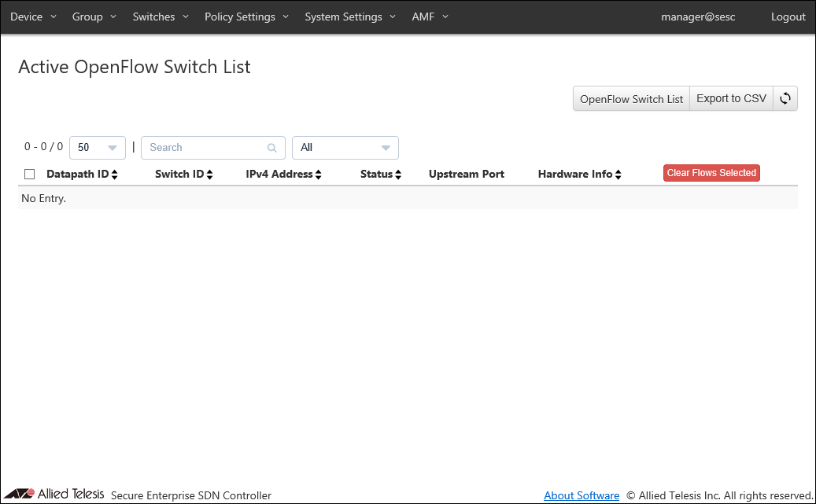The height and width of the screenshot is (504, 816).
Task: Sort by Hardware Info arrows
Action: pos(618,175)
